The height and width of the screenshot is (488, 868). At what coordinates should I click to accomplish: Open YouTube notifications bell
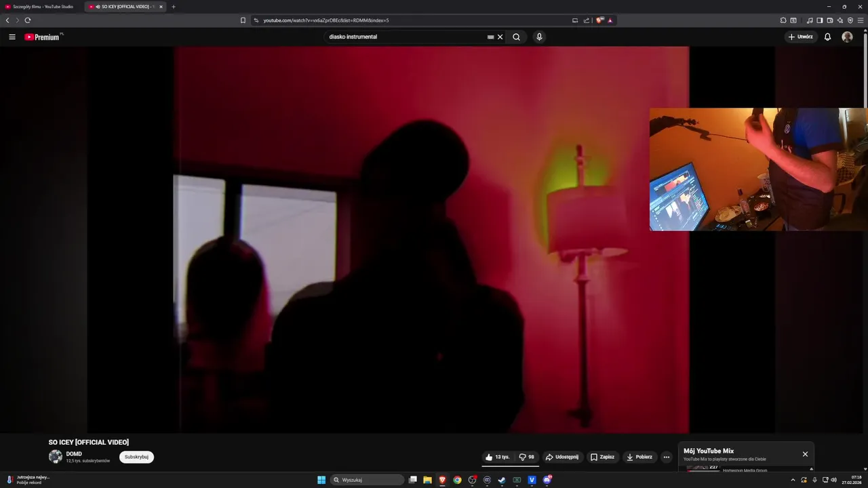827,37
